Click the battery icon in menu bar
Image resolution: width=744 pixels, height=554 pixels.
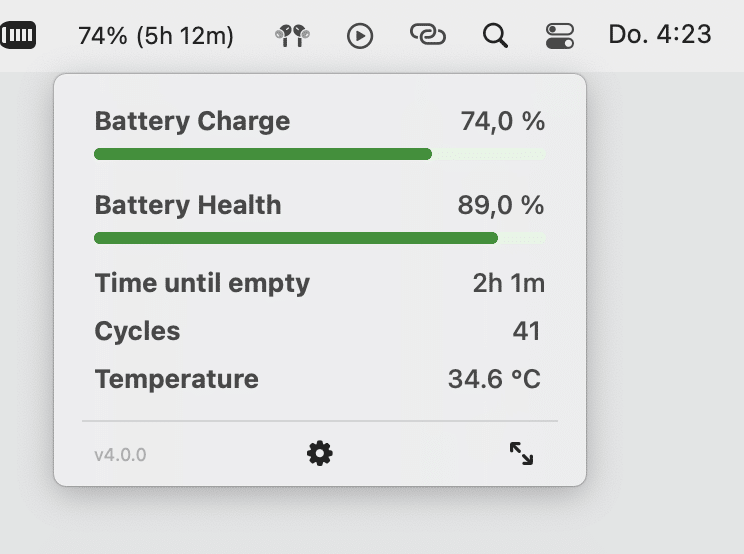pyautogui.click(x=18, y=35)
